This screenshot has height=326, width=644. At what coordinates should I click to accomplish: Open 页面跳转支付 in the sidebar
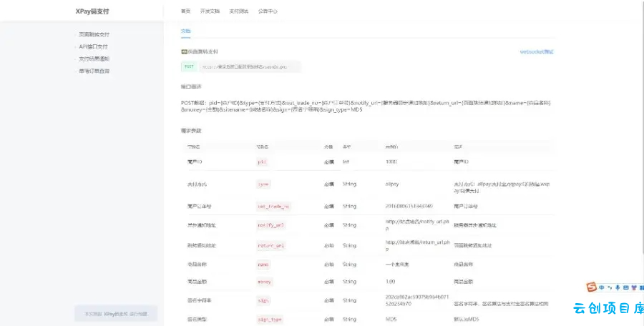point(94,34)
